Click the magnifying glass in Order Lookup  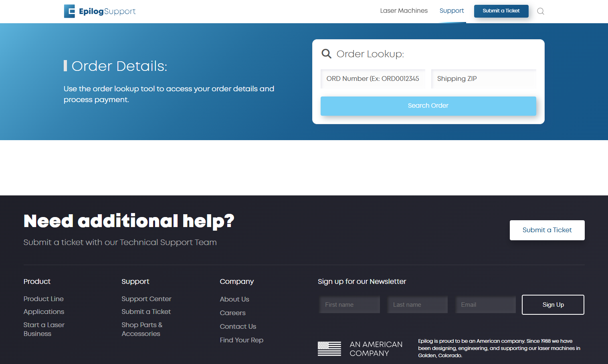pyautogui.click(x=326, y=53)
